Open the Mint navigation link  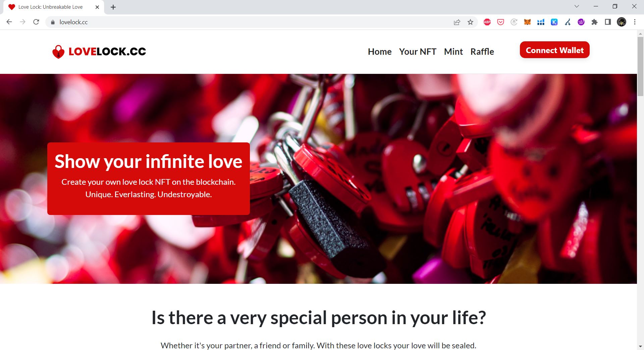coord(453,52)
